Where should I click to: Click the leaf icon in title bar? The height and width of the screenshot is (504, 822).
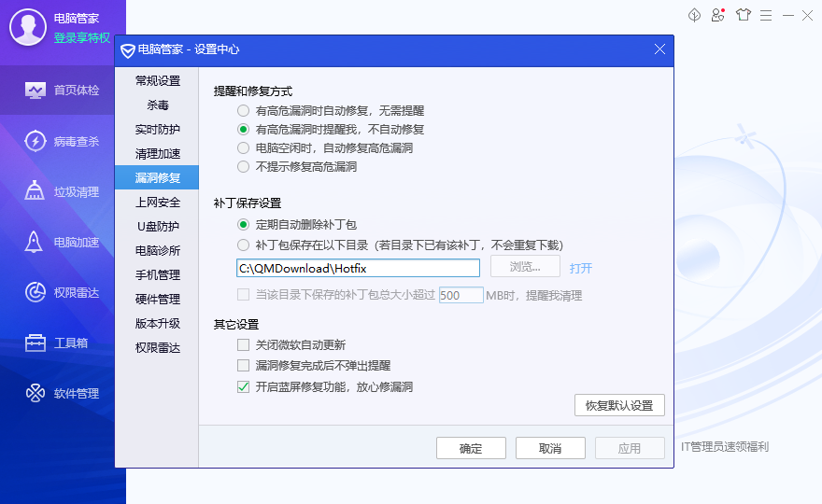click(x=694, y=15)
